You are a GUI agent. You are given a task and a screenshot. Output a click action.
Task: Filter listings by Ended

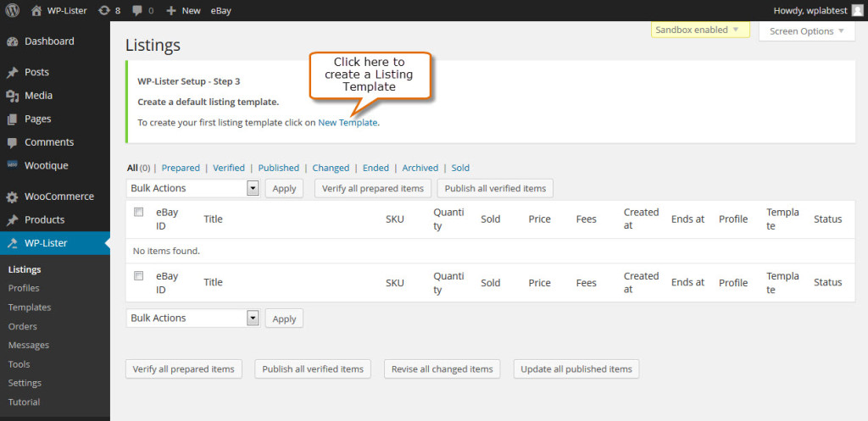(x=376, y=168)
